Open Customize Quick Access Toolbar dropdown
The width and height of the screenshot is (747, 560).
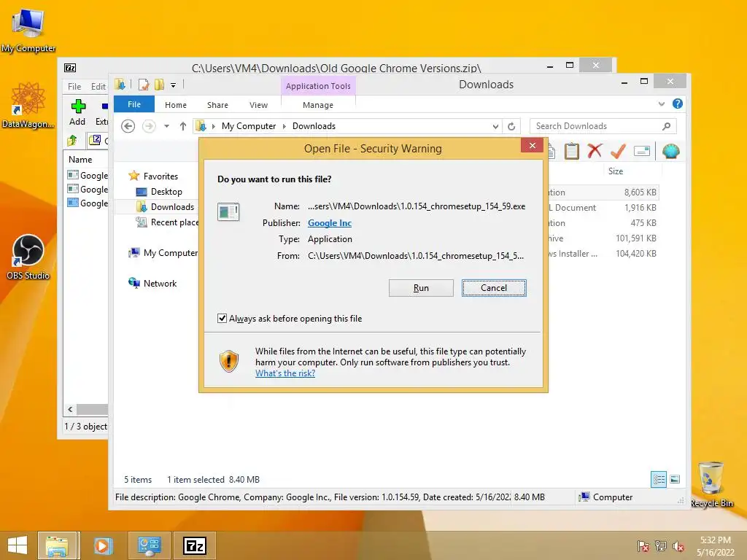[x=174, y=85]
